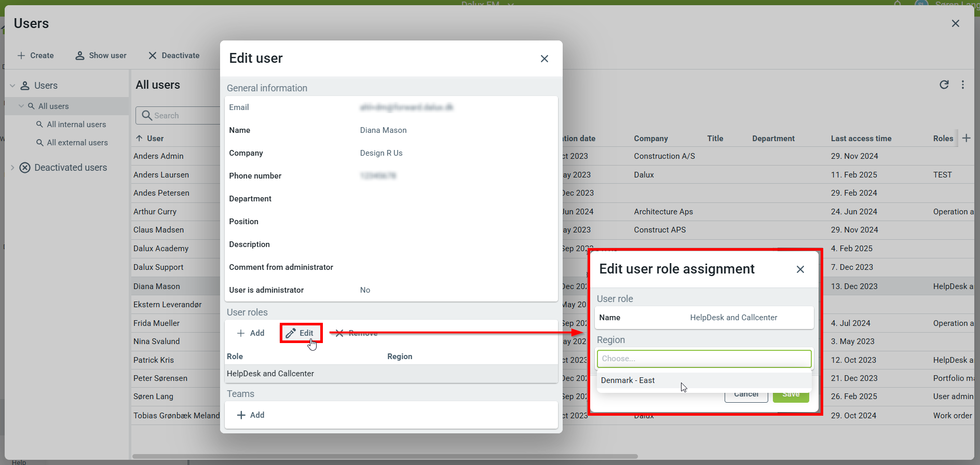Screen dimensions: 980x465
Task: Click the Edit pencil button under User roles
Action: click(x=301, y=333)
